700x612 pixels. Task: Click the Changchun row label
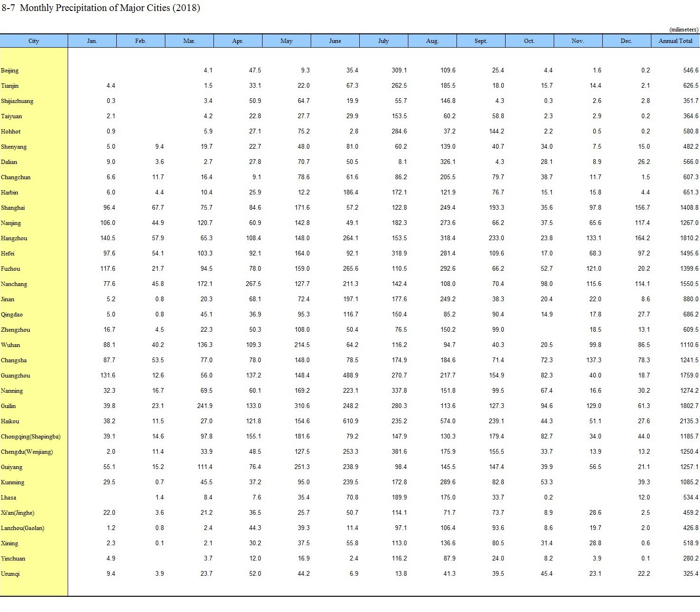tap(16, 177)
